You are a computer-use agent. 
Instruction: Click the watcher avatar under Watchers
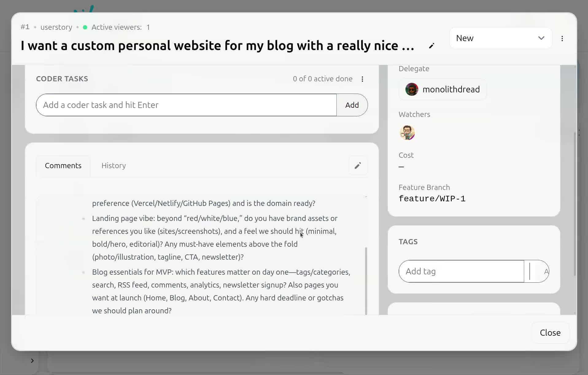pos(407,133)
